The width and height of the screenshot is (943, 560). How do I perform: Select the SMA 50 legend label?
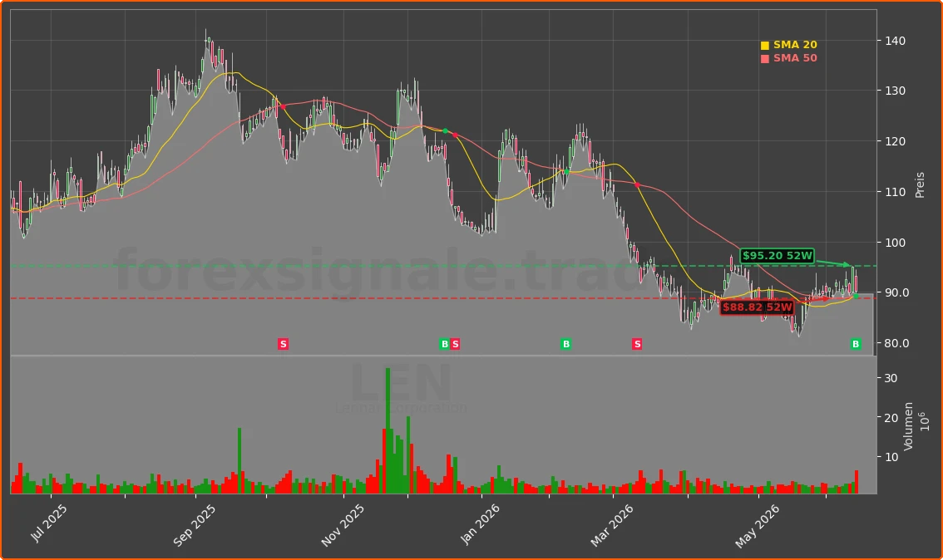[x=795, y=58]
